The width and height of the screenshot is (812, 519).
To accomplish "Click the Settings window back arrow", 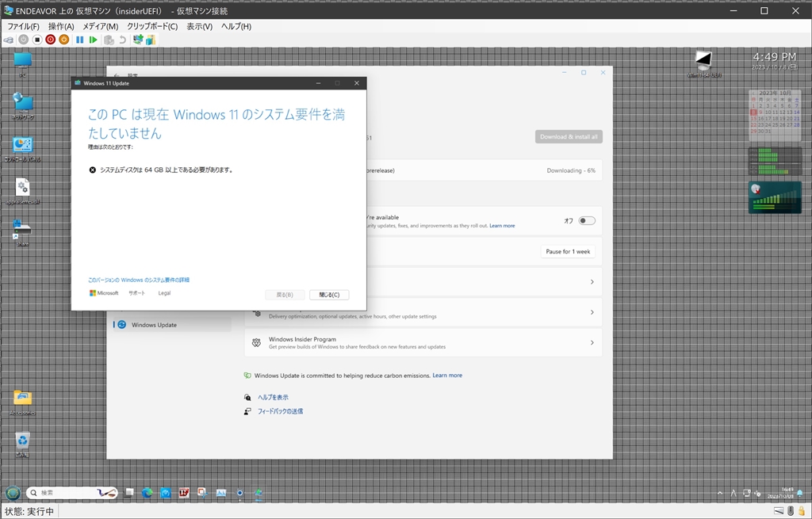I will click(x=117, y=75).
